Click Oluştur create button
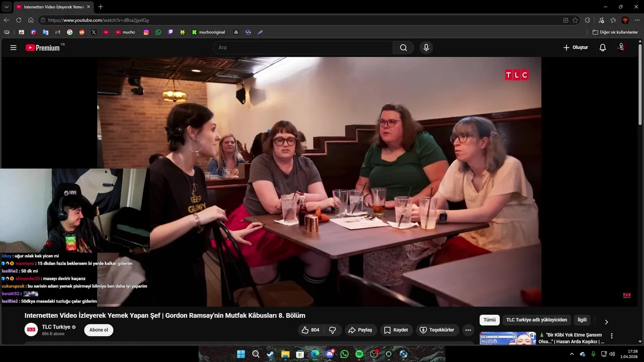Screen dimensions: 644x362 (576, 48)
